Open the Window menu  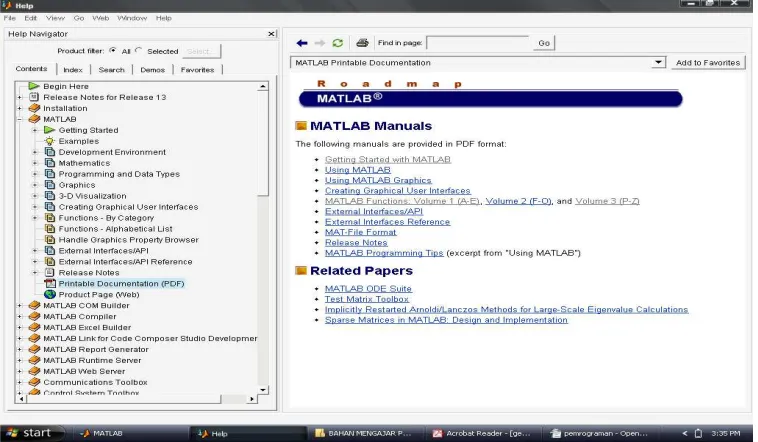point(132,18)
